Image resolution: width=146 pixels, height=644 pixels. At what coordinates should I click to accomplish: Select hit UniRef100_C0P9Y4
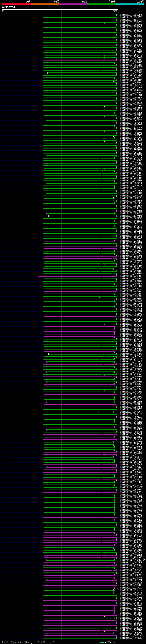(131, 580)
